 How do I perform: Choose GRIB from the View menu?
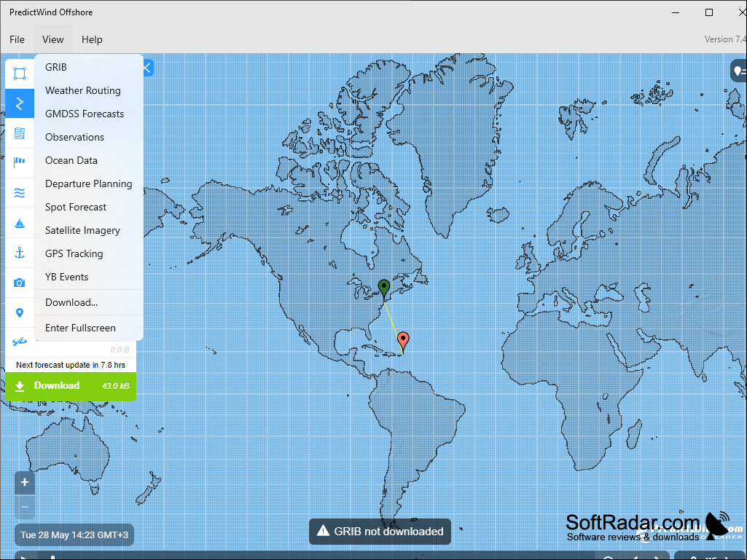(89, 67)
